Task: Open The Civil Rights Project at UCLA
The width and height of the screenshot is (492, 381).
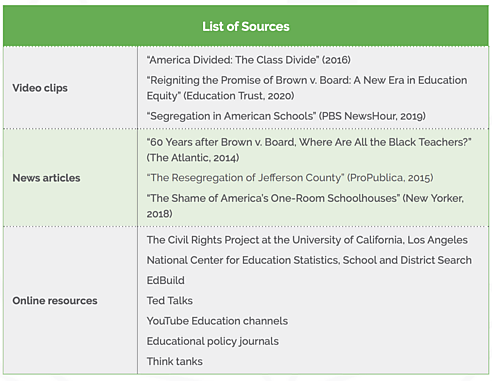Action: coord(307,240)
